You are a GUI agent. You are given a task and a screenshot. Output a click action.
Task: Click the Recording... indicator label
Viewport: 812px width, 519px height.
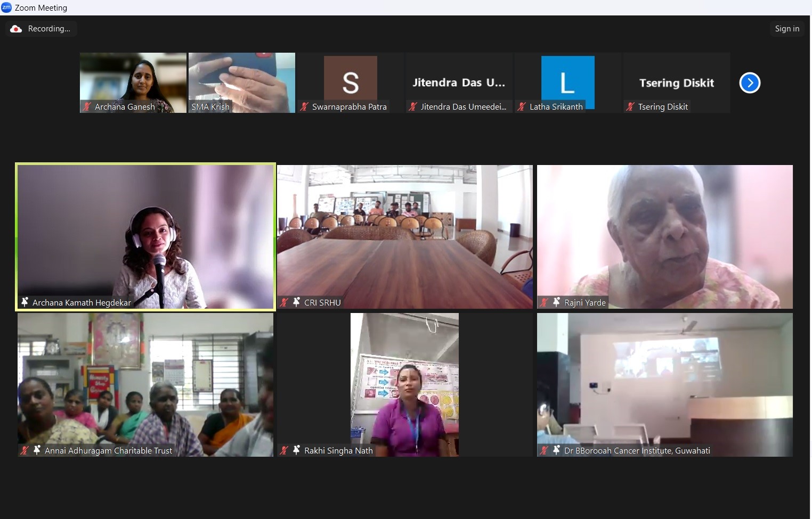point(49,29)
